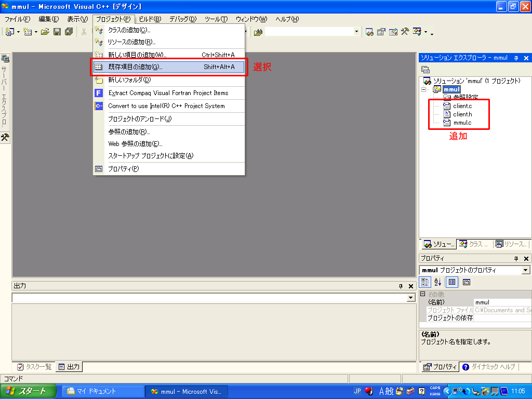Choose プロジェクトのアンロード(J) menu entry
This screenshot has width=532, height=399.
[x=169, y=119]
